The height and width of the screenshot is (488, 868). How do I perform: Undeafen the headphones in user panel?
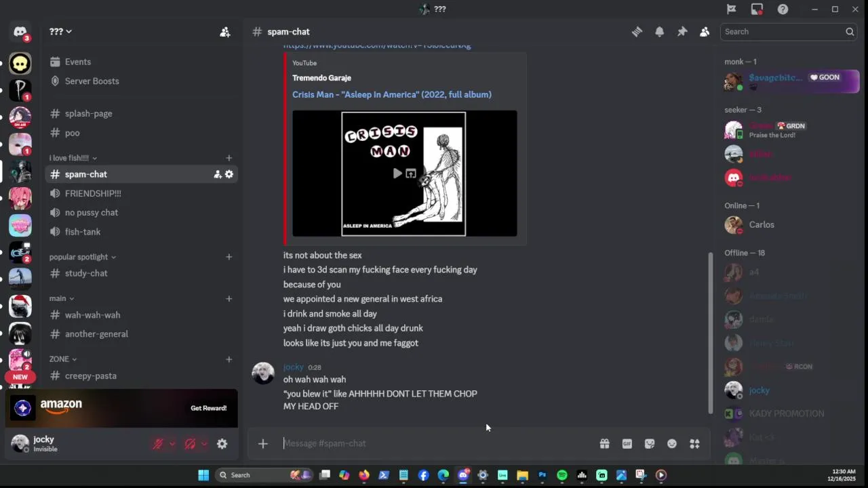(x=190, y=444)
